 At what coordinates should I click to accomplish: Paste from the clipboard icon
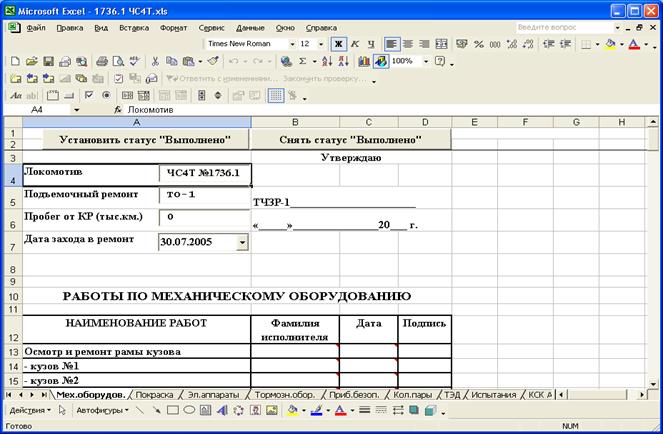click(x=188, y=61)
